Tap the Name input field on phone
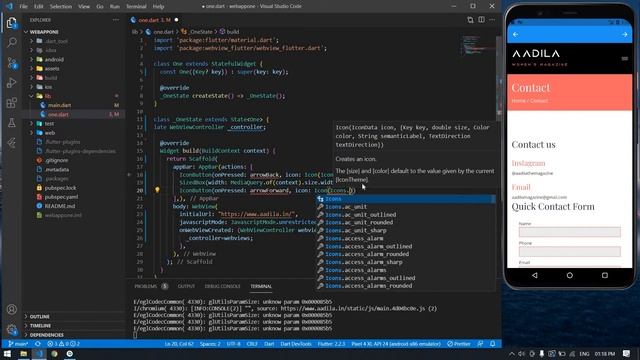 (569, 232)
